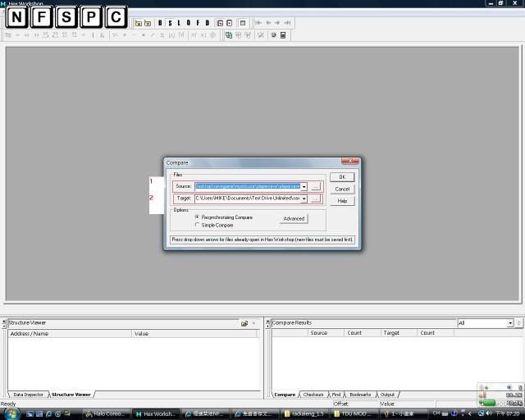Select Simple Compare radio option
Screen dimensions: 525x420
(x=197, y=225)
